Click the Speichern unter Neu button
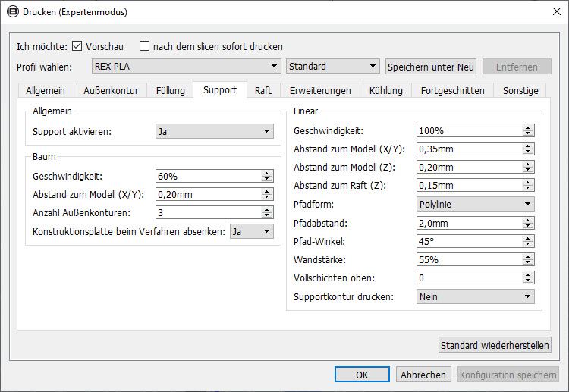The height and width of the screenshot is (392, 569). pos(431,67)
